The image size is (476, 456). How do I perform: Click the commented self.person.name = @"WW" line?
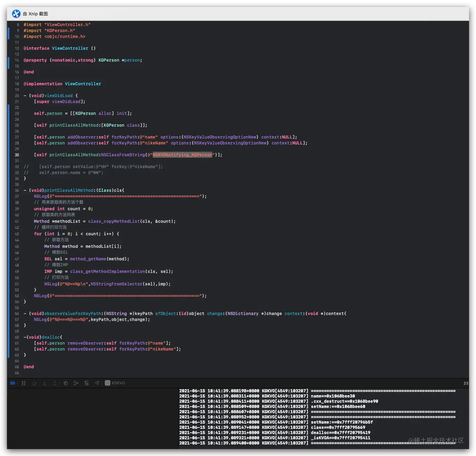[63, 173]
